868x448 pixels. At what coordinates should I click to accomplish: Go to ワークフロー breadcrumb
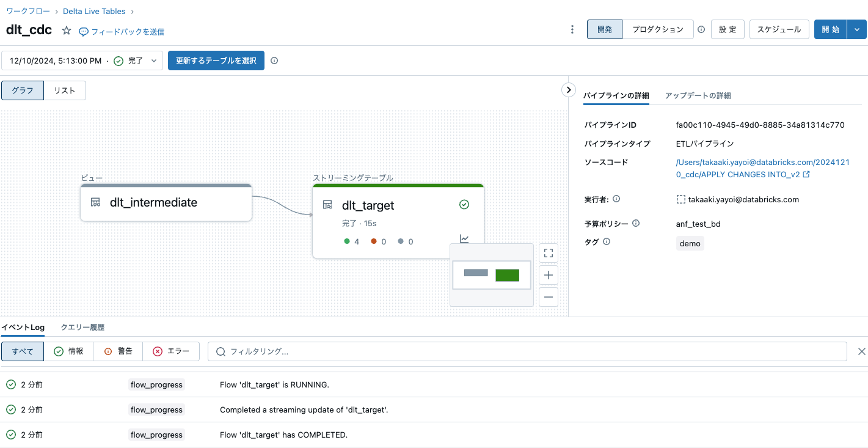pos(29,12)
